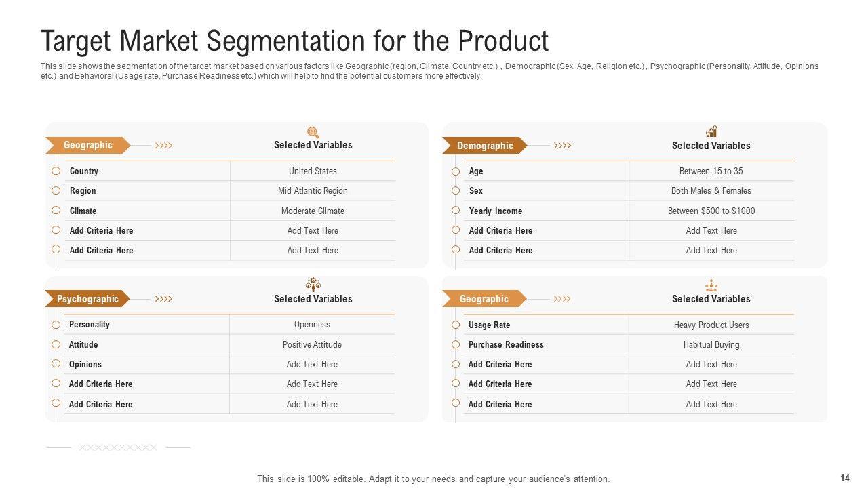Click chevron arrows next to Psychographic label
Image resolution: width=868 pixels, height=488 pixels.
163,299
